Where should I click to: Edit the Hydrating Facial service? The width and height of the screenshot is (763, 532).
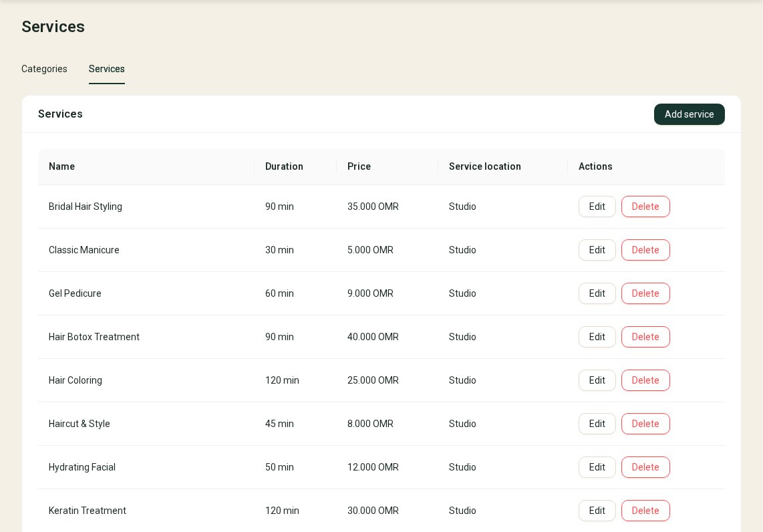[597, 467]
